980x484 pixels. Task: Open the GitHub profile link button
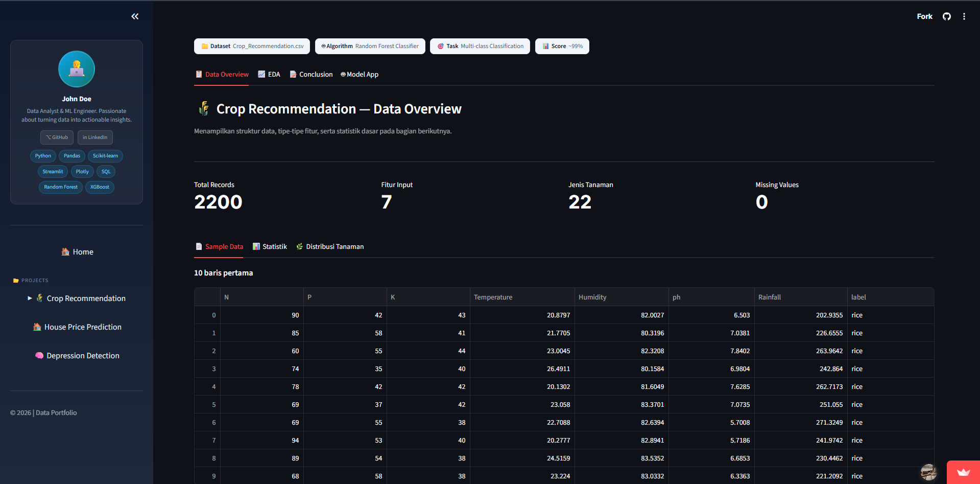click(x=57, y=137)
